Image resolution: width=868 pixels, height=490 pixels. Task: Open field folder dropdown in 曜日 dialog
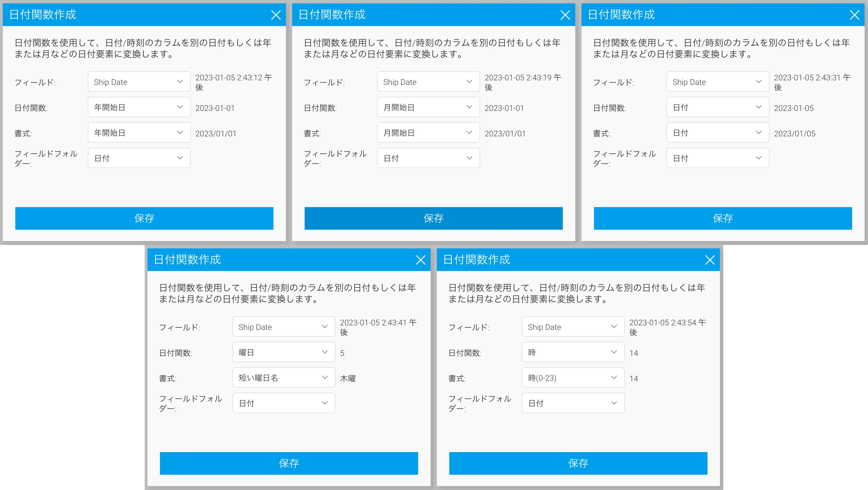pos(283,403)
